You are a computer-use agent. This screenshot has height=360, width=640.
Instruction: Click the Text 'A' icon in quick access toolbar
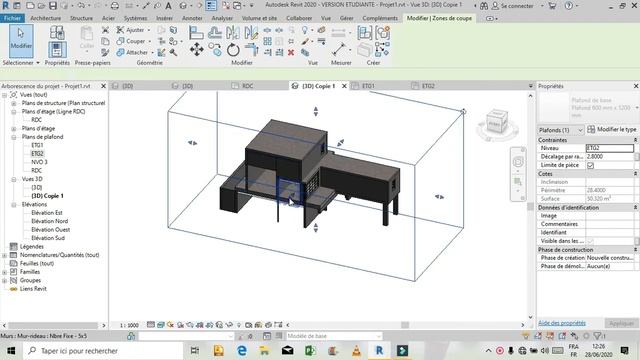click(x=169, y=6)
